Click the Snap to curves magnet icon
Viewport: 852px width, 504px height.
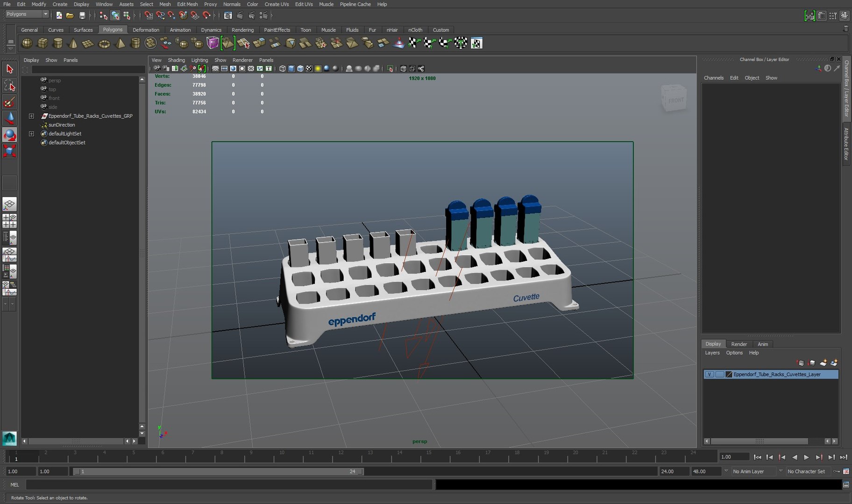point(160,15)
